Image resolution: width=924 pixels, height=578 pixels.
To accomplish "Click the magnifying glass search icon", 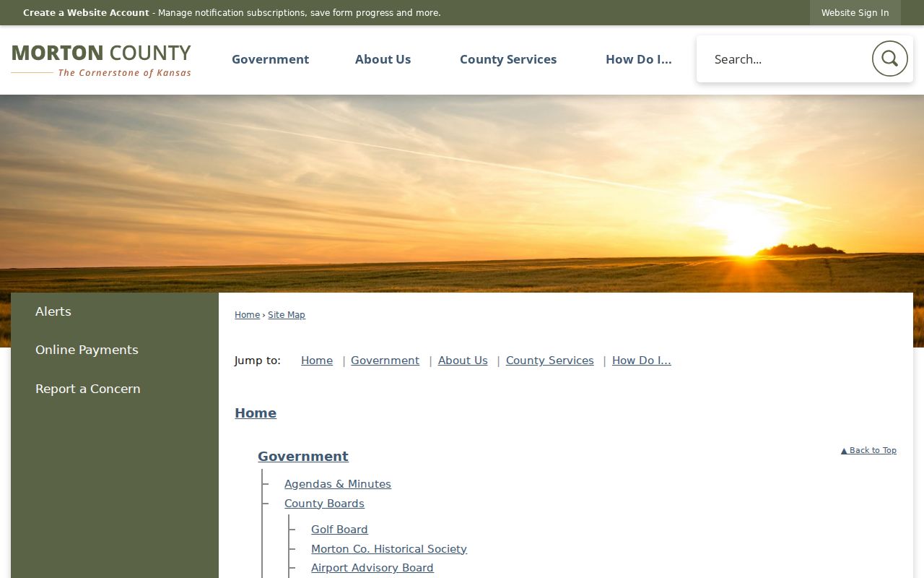I will tap(889, 59).
